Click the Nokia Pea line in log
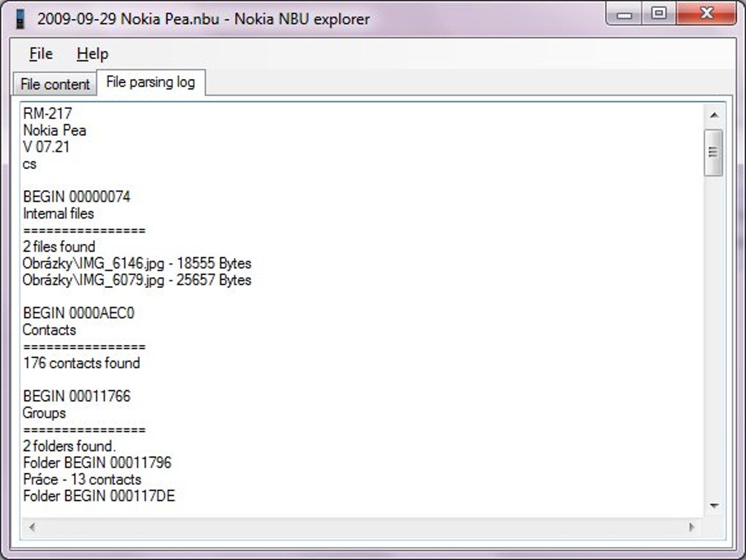The height and width of the screenshot is (560, 746). click(x=55, y=130)
